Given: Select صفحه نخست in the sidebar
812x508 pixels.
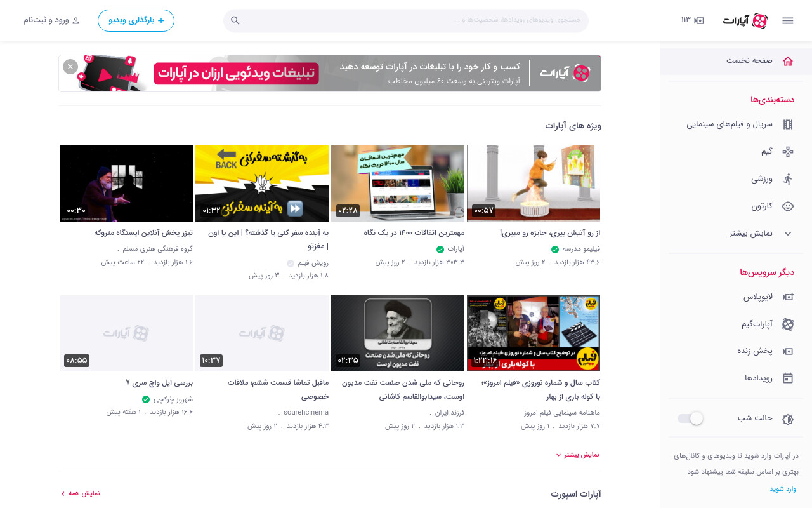Looking at the screenshot, I should click(736, 61).
